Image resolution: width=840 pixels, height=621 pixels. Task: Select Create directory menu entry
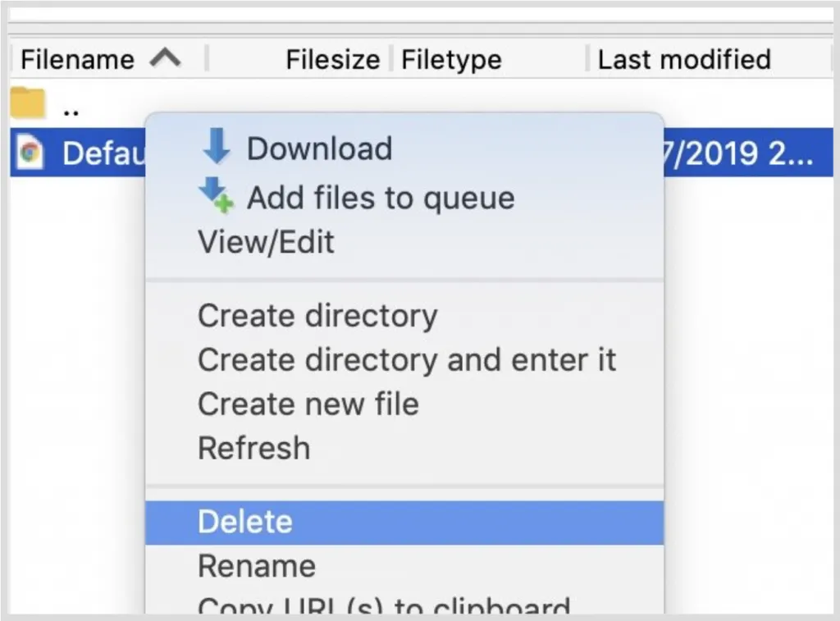pos(317,316)
